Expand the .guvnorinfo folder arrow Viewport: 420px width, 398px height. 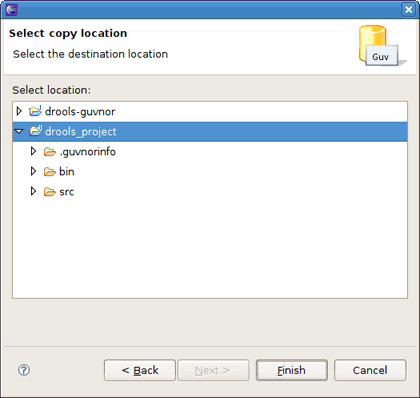pyautogui.click(x=33, y=151)
